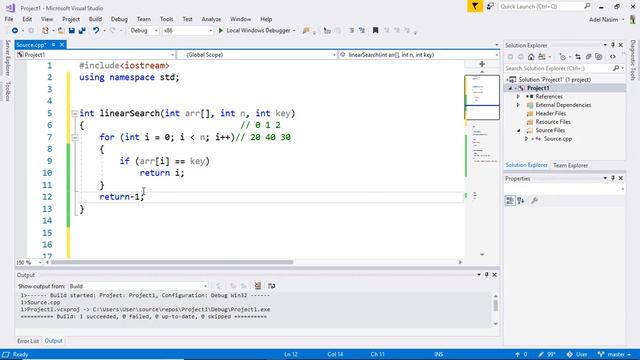Select the Output tab at bottom
Image resolution: width=640 pixels, height=360 pixels.
pyautogui.click(x=53, y=341)
